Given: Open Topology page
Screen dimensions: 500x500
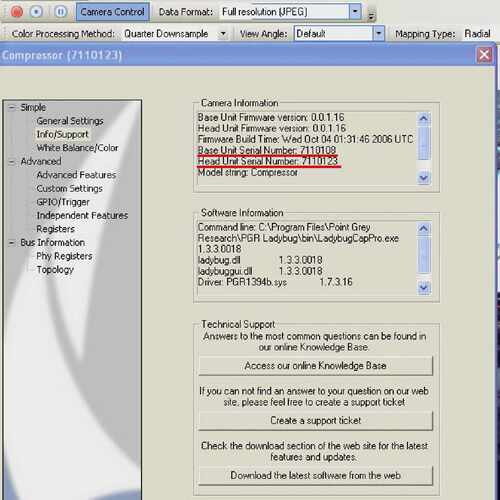Looking at the screenshot, I should pyautogui.click(x=55, y=270).
